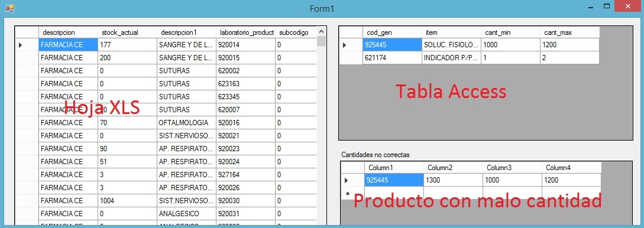Select stock cell with value 1004

tap(127, 200)
